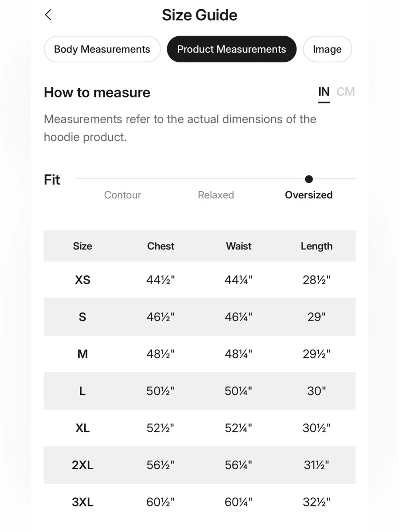The image size is (399, 532).
Task: Click the fit slider dot at Oversized
Action: tap(309, 179)
